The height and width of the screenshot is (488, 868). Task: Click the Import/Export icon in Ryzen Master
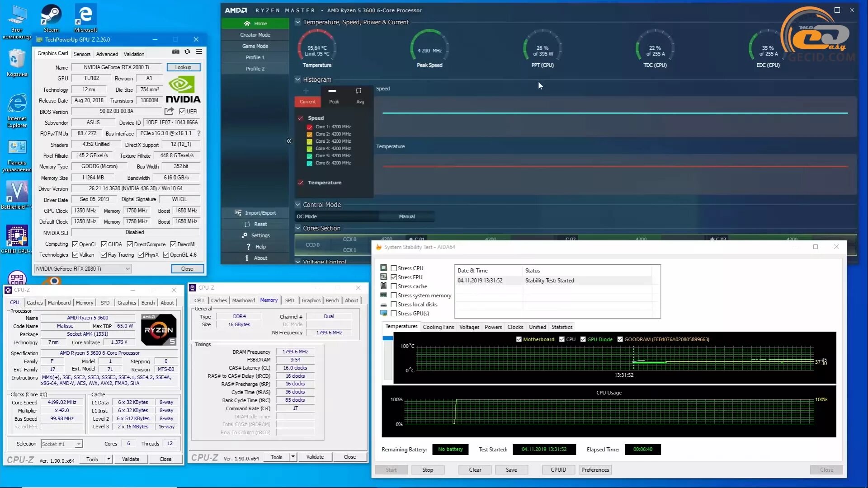click(x=238, y=213)
